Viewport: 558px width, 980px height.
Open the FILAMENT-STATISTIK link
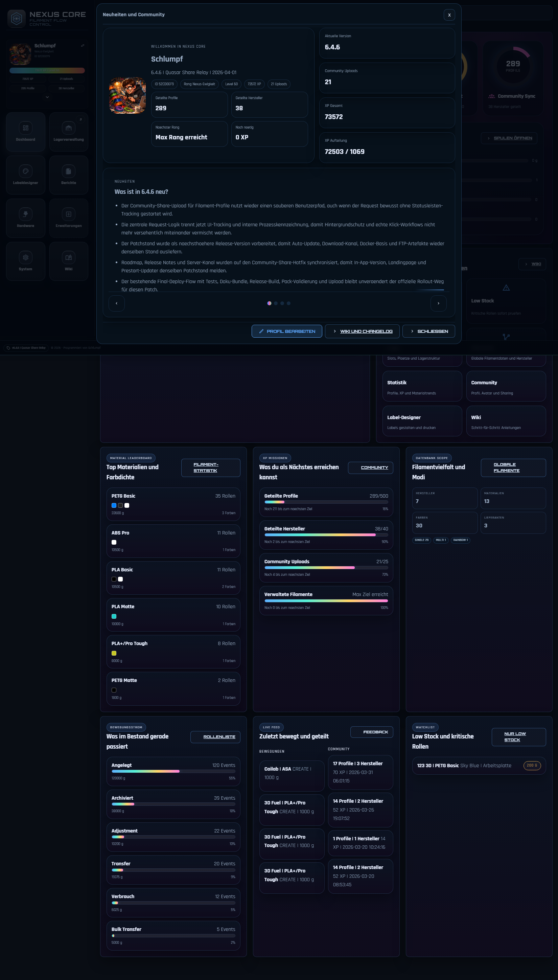point(210,468)
